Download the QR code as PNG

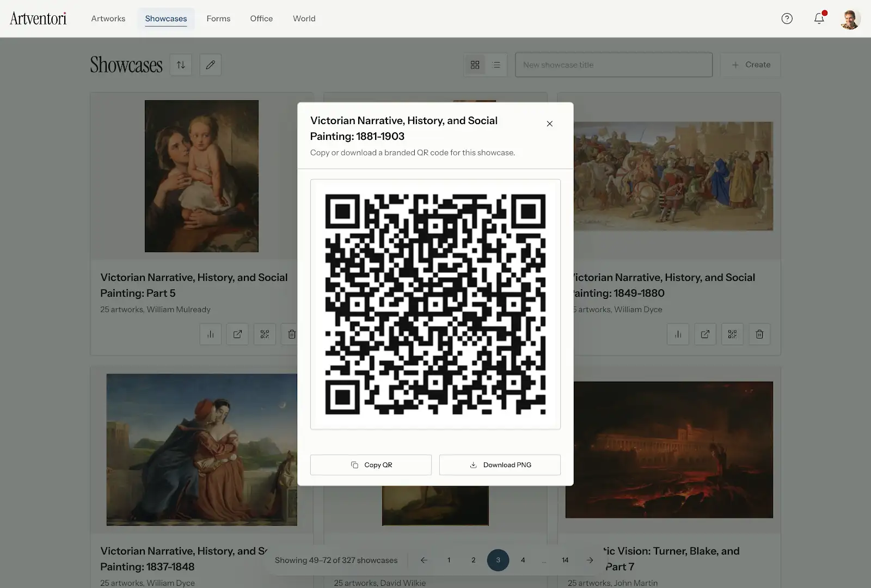coord(500,465)
